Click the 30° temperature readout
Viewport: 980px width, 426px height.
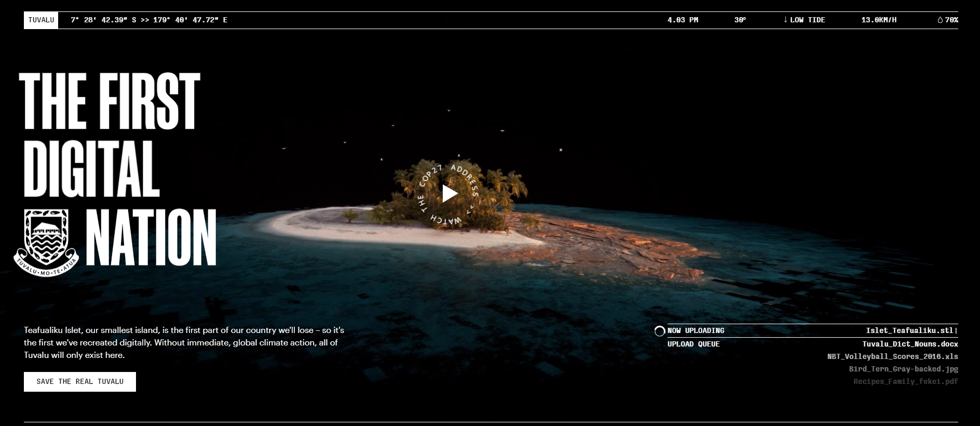pos(740,20)
